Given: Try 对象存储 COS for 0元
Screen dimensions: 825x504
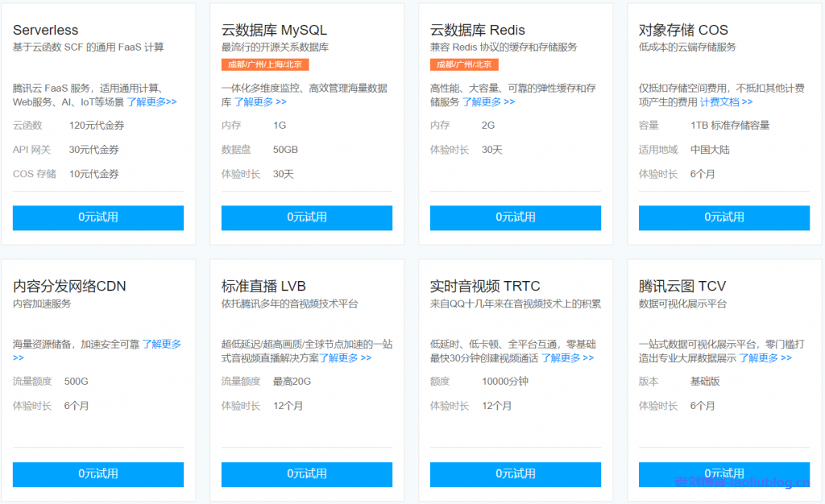Looking at the screenshot, I should [723, 217].
